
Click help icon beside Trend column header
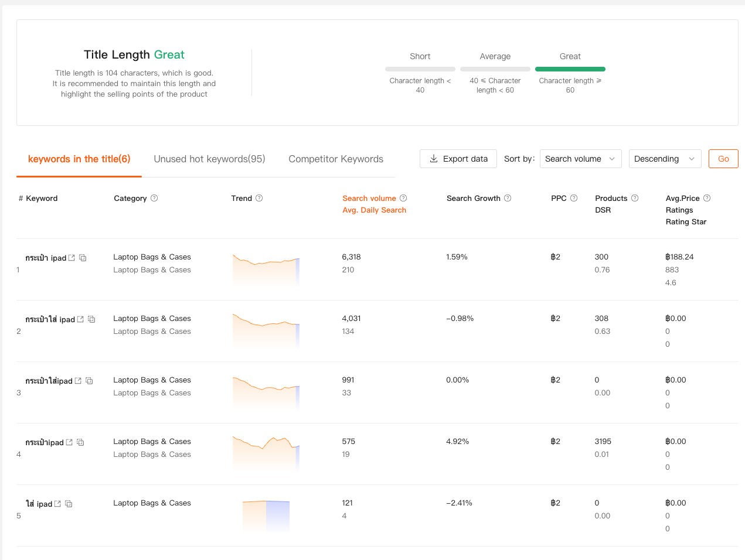tap(259, 198)
